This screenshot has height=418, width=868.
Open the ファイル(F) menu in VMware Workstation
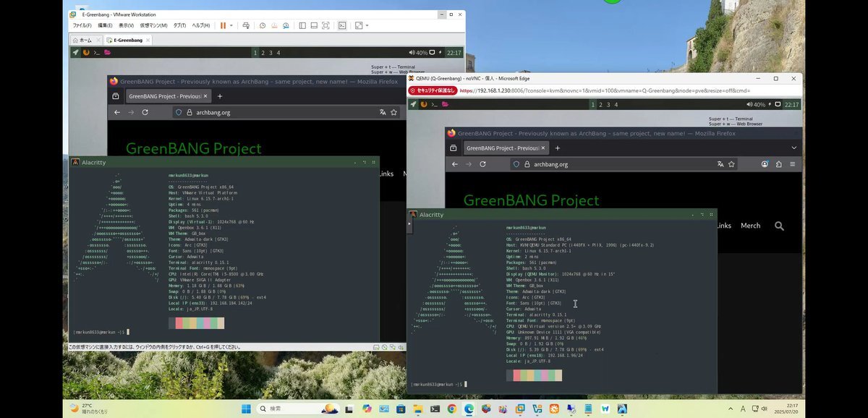[x=82, y=25]
